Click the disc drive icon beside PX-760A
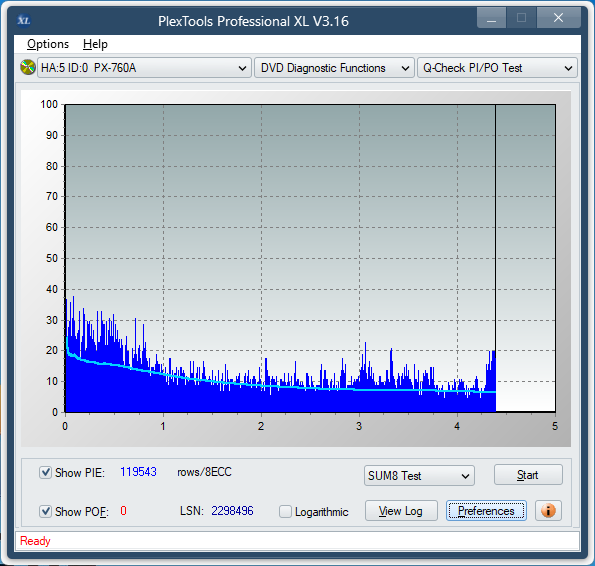 pos(28,68)
